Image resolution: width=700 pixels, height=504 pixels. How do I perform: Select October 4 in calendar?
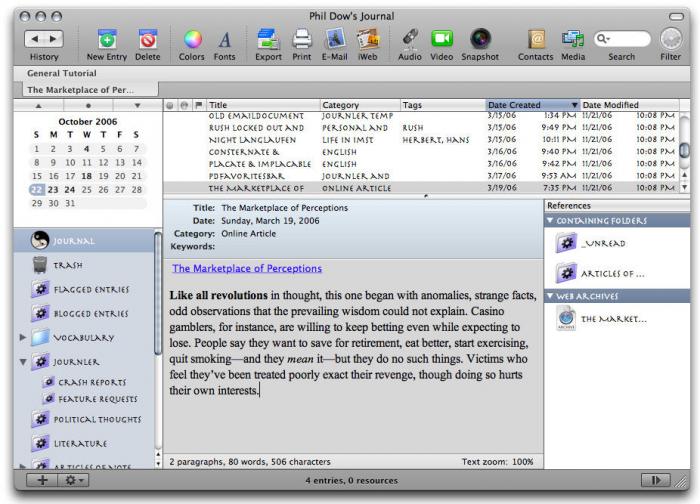click(87, 149)
